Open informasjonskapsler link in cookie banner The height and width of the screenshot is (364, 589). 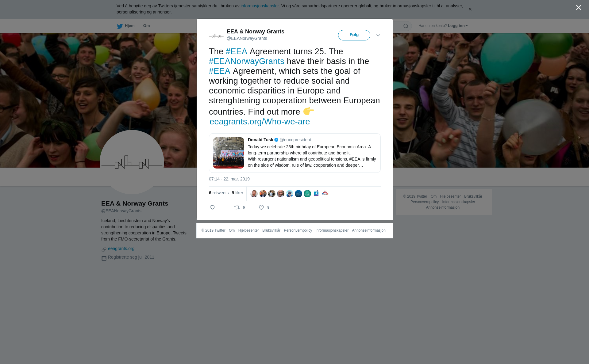click(x=260, y=6)
